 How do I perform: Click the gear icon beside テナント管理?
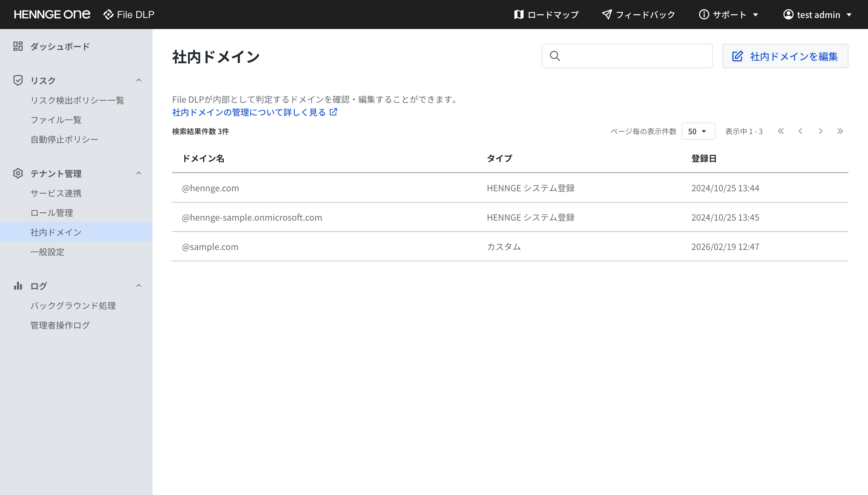point(18,173)
